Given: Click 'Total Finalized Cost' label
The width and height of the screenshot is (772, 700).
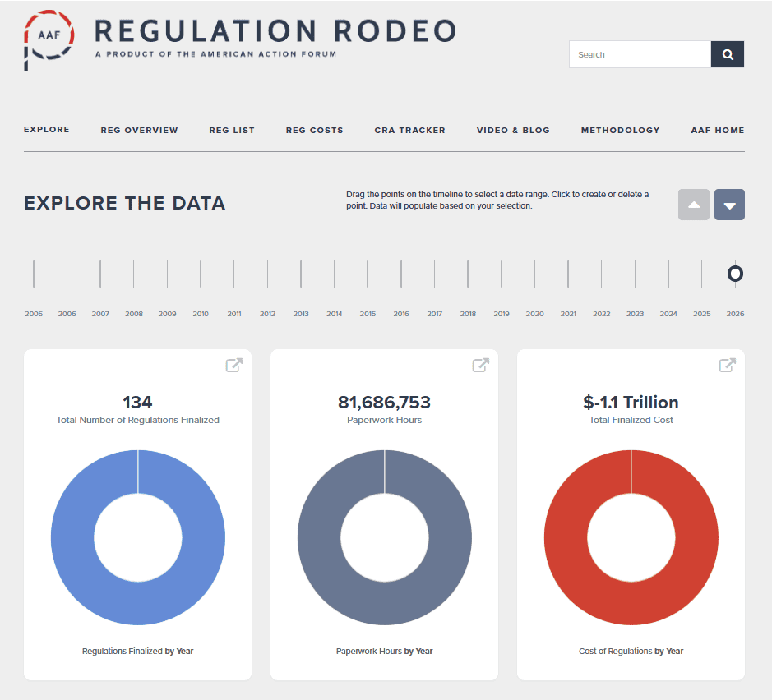Looking at the screenshot, I should (x=631, y=420).
